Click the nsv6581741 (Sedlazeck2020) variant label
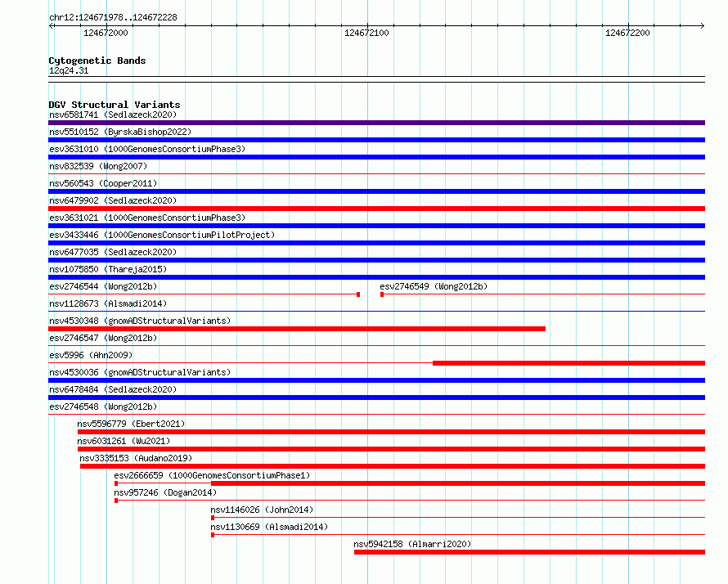 [113, 115]
